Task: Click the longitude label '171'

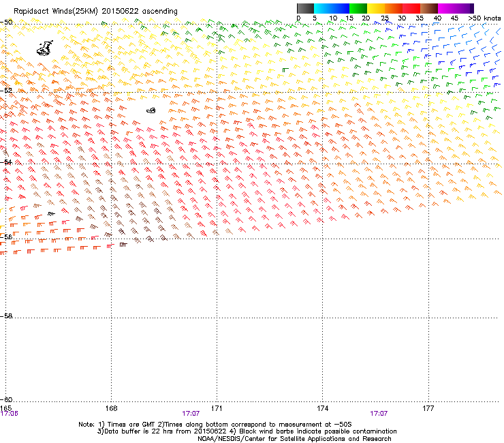Action: tap(217, 408)
